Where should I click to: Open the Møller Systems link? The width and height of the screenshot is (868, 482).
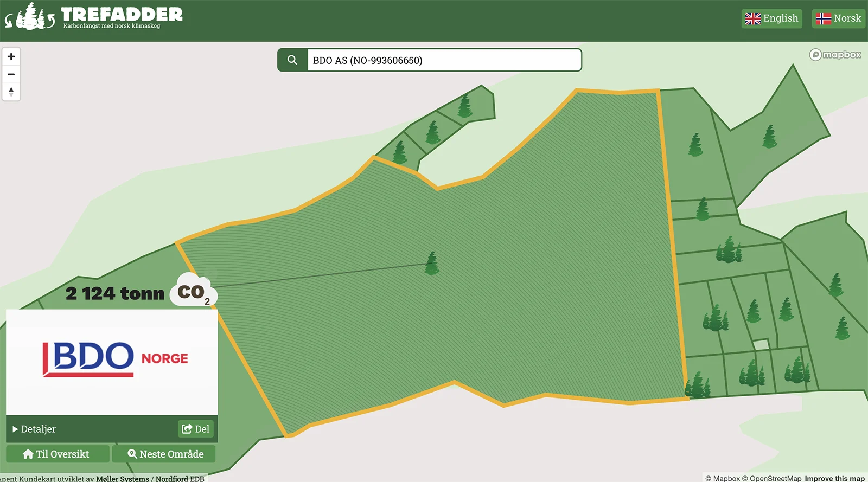[x=122, y=479]
